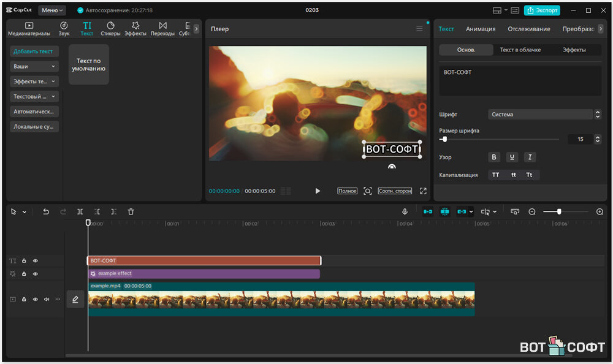Select the Текст в облаке tab
This screenshot has width=613, height=364.
tap(520, 50)
